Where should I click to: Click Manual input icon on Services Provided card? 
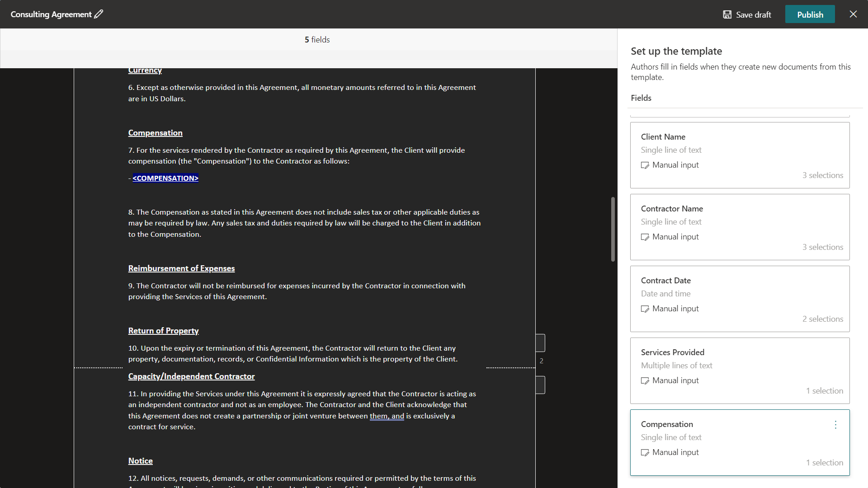coord(645,381)
